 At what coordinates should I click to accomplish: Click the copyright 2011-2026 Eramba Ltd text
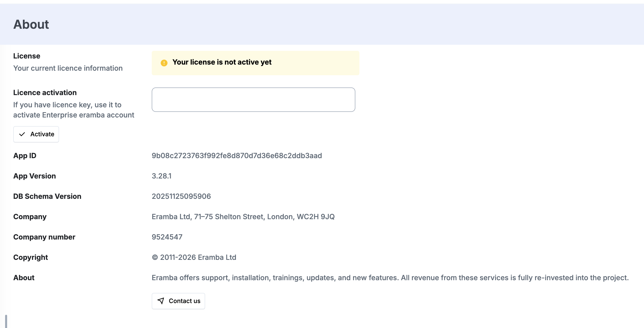coord(194,257)
